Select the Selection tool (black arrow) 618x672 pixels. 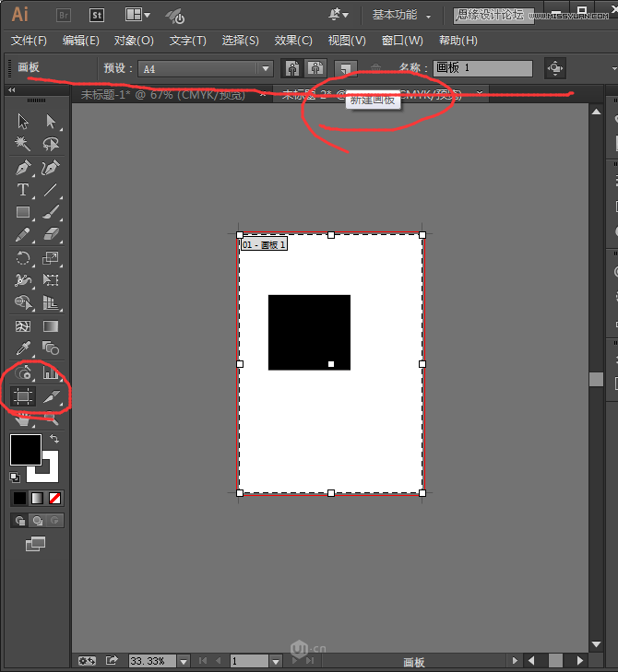coord(23,122)
